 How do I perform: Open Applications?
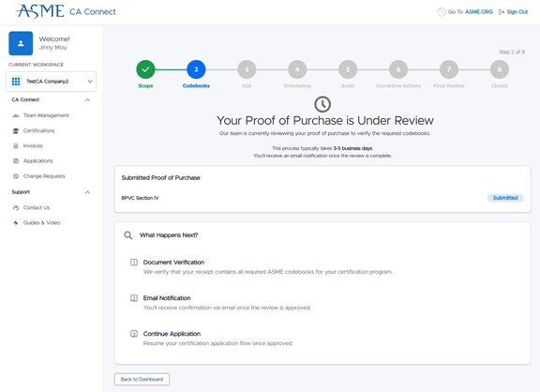pyautogui.click(x=37, y=161)
